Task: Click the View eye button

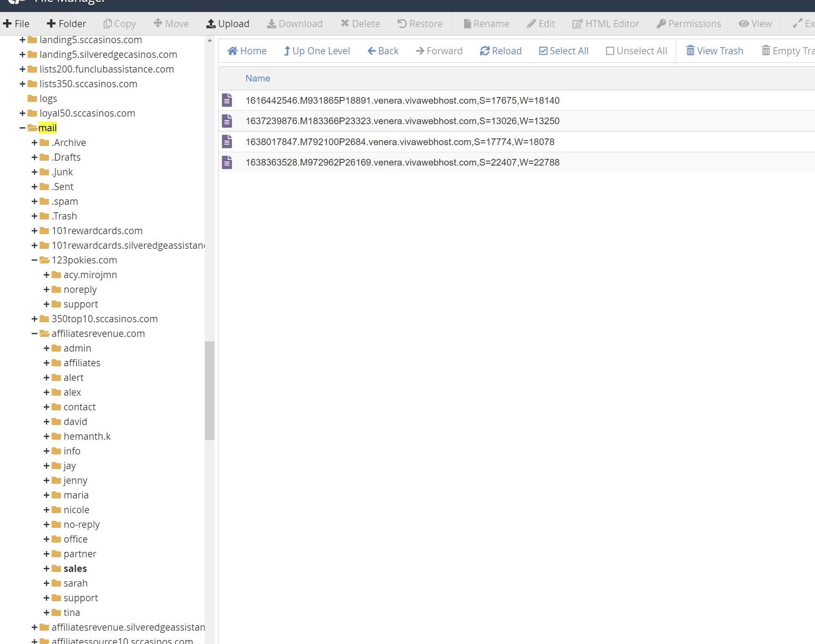Action: tap(755, 24)
